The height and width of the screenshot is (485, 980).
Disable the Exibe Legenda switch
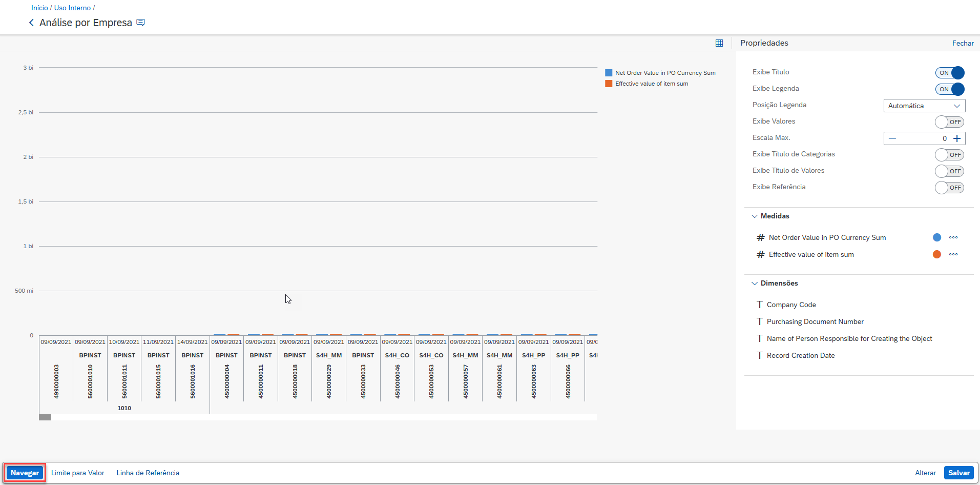click(949, 89)
